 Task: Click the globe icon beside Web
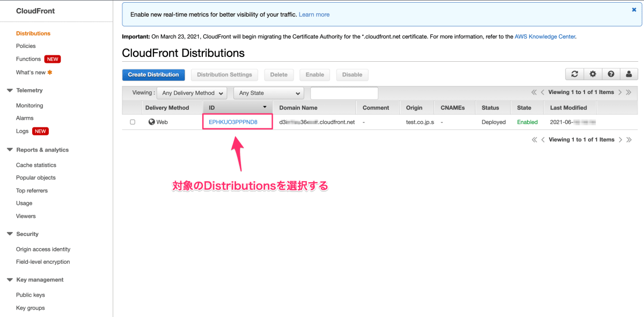(152, 122)
